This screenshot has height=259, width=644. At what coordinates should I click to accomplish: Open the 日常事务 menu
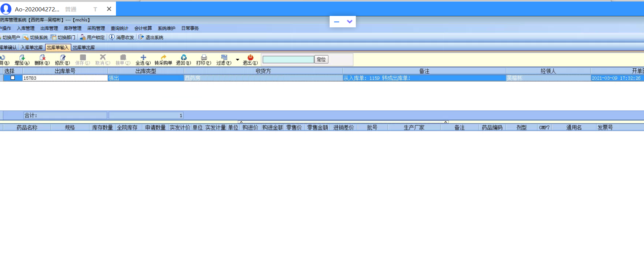tap(190, 28)
